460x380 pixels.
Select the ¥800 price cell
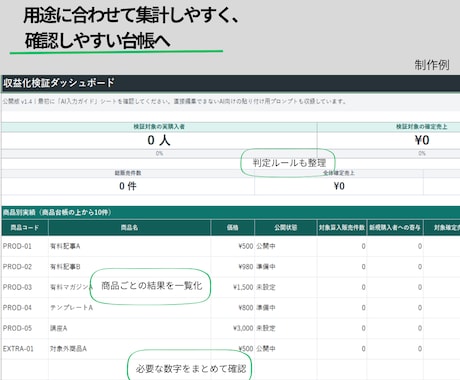[232, 308]
